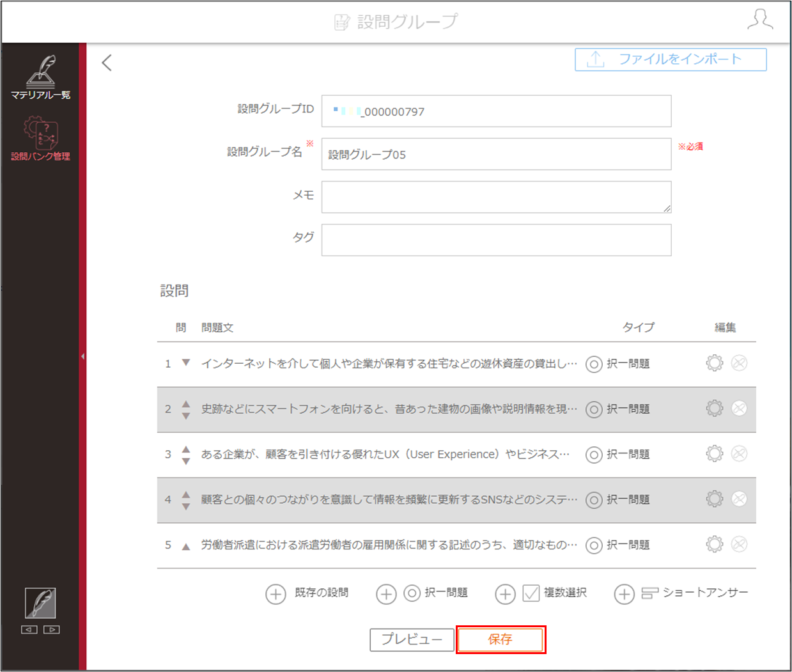Click 択一問題 type icon in row 3
This screenshot has width=792, height=672.
(594, 455)
